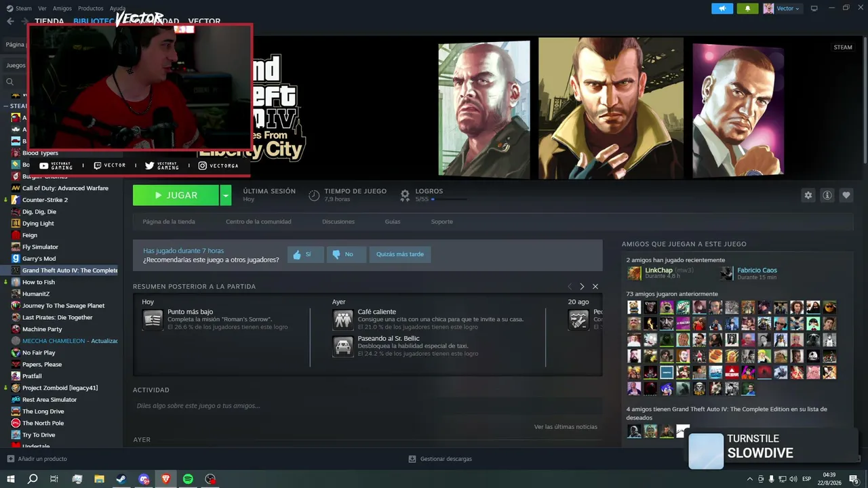This screenshot has height=488, width=868.
Task: Select Project Zomboid [legacy41] in the library
Action: tap(61, 388)
